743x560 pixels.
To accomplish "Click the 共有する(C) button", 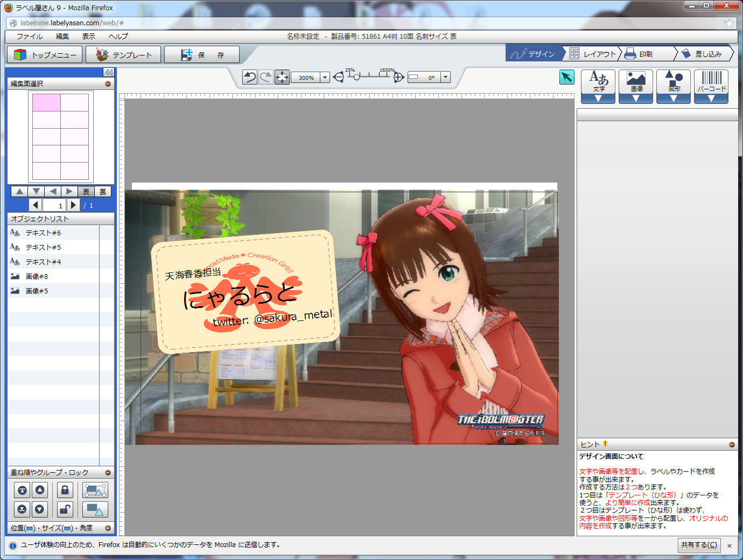I will tap(699, 545).
